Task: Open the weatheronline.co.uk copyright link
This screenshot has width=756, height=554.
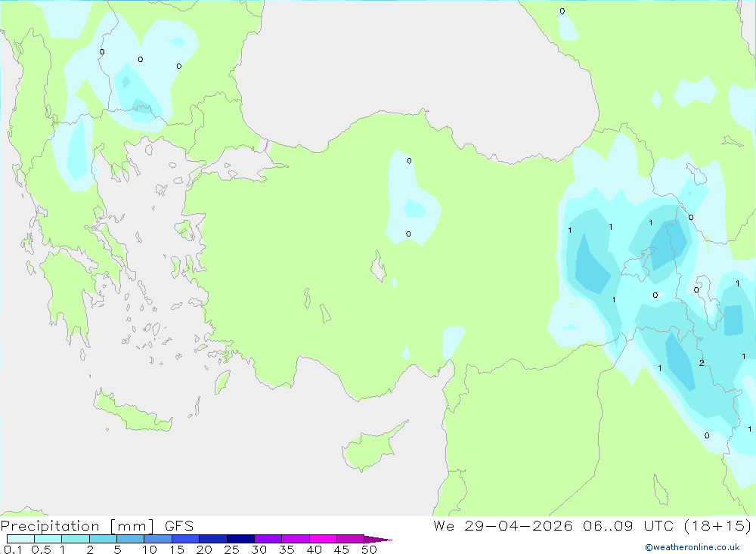Action: (x=692, y=547)
